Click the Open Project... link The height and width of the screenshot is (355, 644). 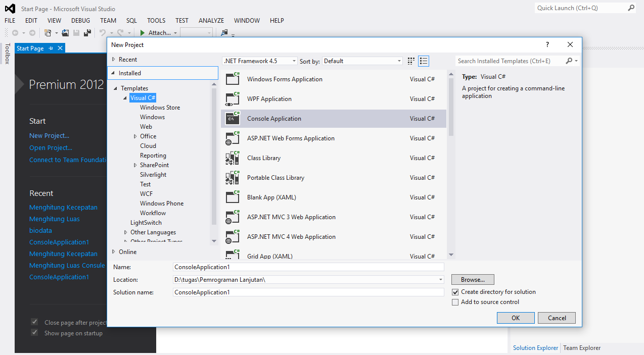51,147
